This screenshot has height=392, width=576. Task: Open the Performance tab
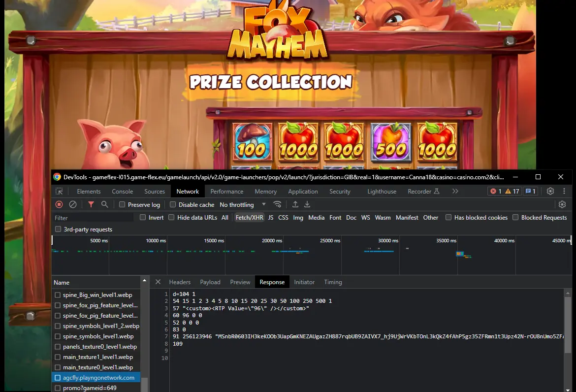[226, 192]
